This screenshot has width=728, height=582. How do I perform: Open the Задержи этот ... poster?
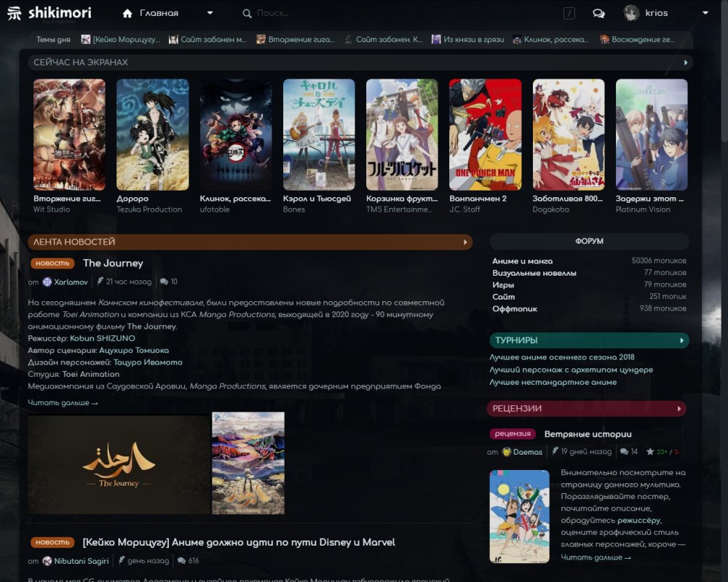(x=652, y=135)
